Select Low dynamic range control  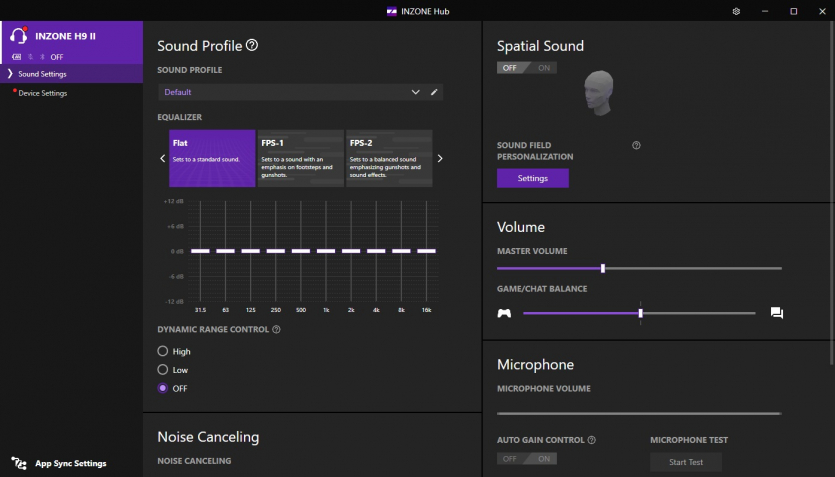(163, 370)
